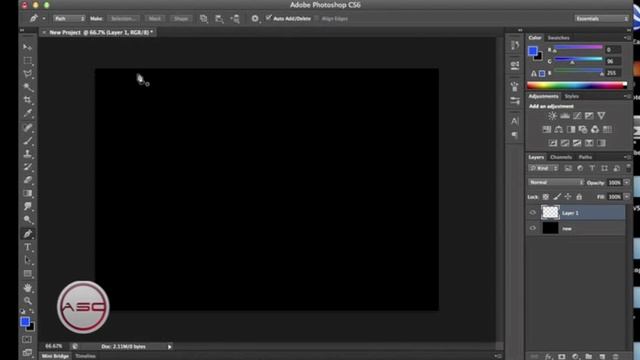Select the Gradient tool
The width and height of the screenshot is (640, 360).
pos(27,193)
